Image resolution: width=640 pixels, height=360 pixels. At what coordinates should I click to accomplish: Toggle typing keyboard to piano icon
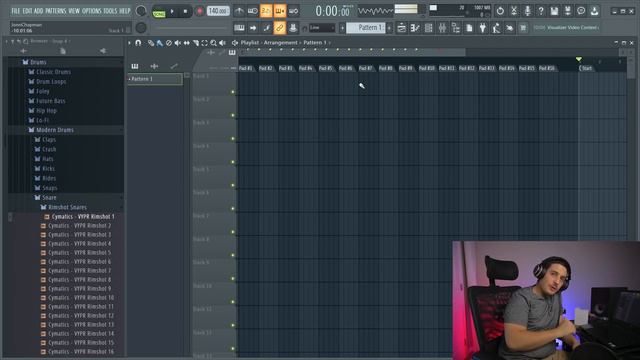click(239, 28)
